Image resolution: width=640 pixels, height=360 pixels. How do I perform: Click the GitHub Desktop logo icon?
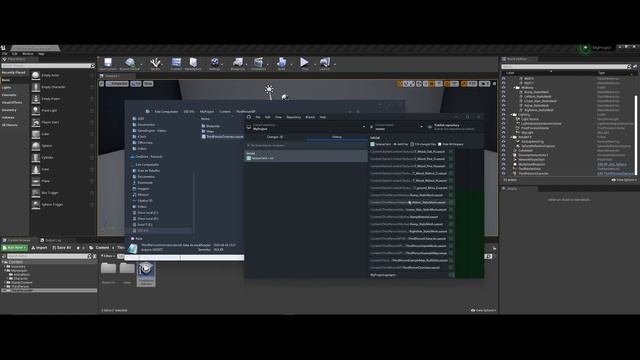249,117
